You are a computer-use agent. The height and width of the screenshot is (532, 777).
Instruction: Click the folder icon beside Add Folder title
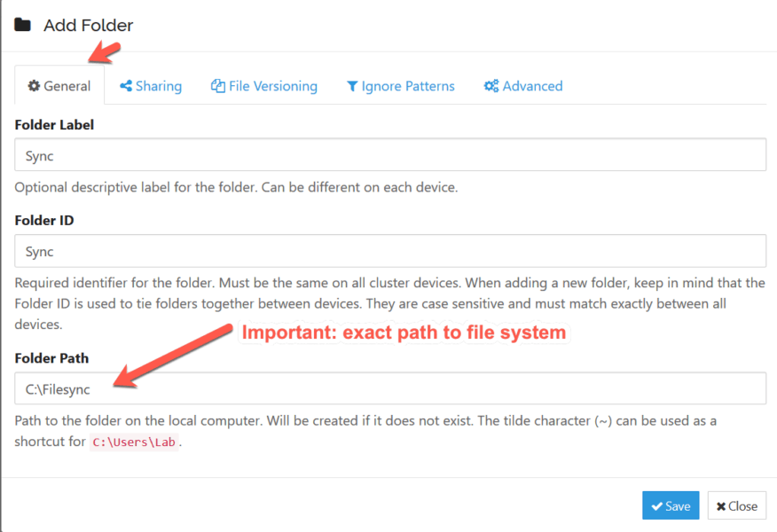23,25
